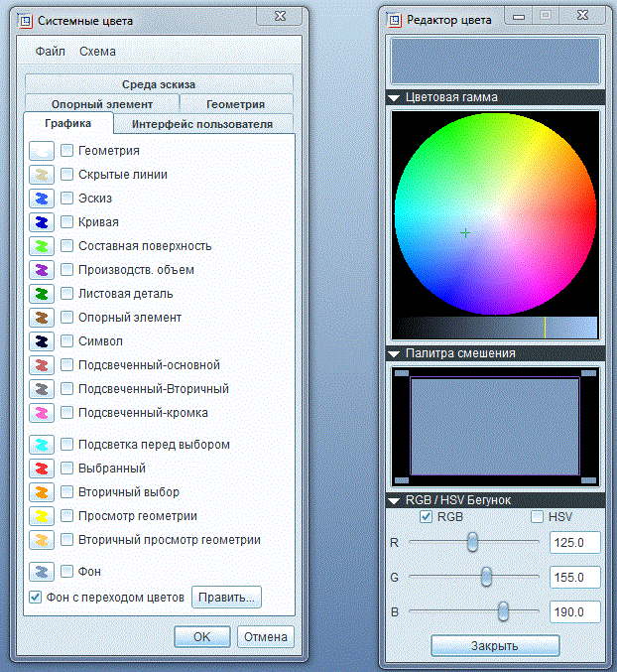Click the Закрыть button
The width and height of the screenshot is (617, 672).
(x=494, y=645)
